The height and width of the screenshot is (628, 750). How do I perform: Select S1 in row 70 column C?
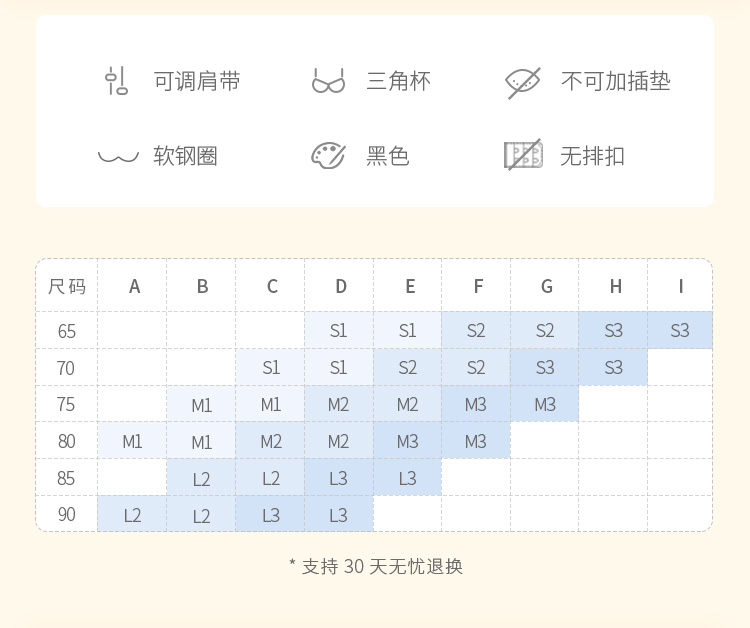271,367
